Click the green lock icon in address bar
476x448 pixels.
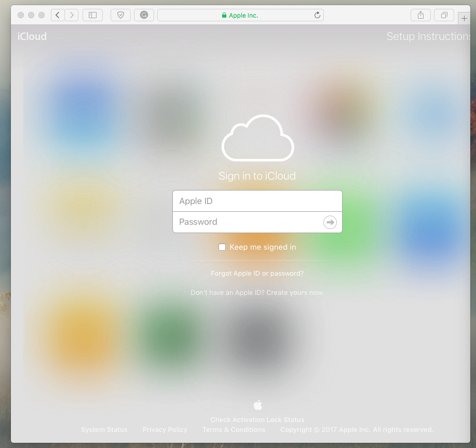[x=224, y=15]
